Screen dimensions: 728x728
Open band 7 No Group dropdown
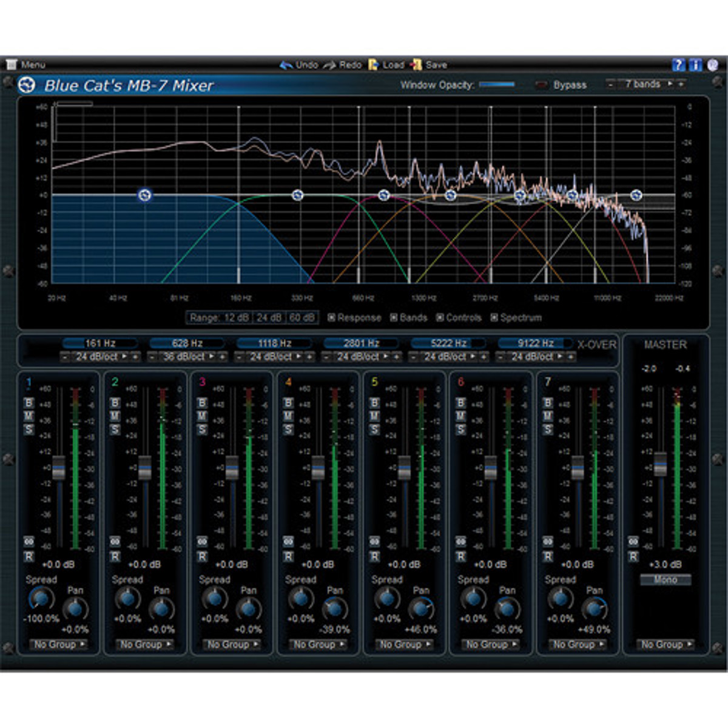[578, 644]
